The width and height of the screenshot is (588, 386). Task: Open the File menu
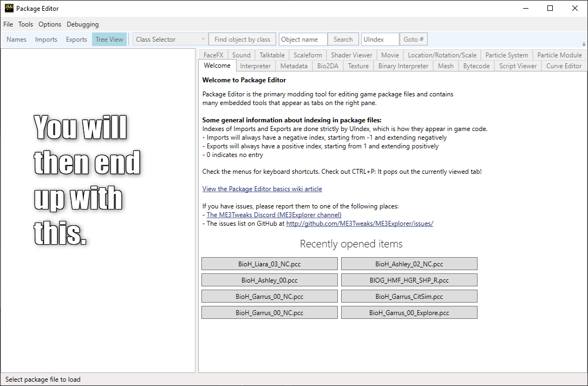[8, 24]
